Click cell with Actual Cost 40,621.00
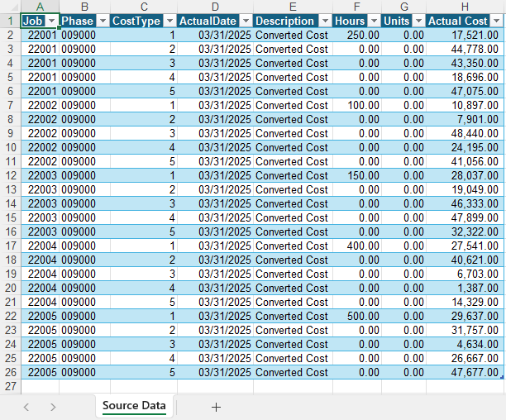Screen dimensions: 506x420 pos(465,260)
